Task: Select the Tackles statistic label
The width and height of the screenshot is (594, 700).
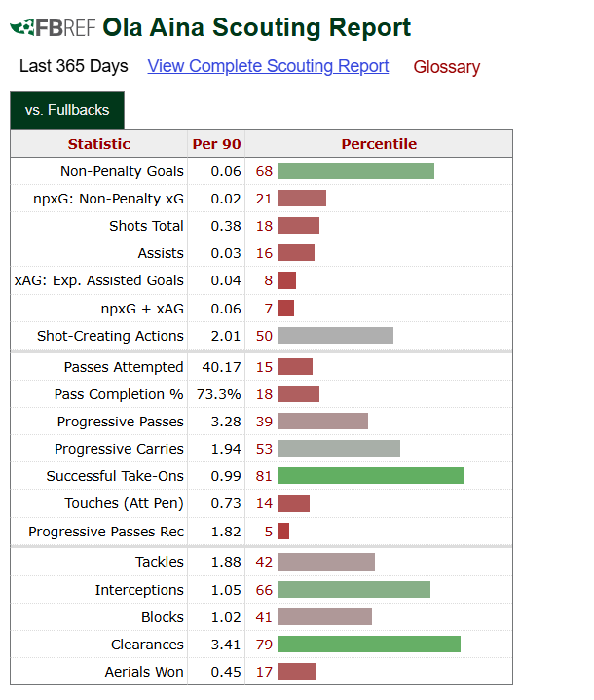Action: click(x=159, y=562)
